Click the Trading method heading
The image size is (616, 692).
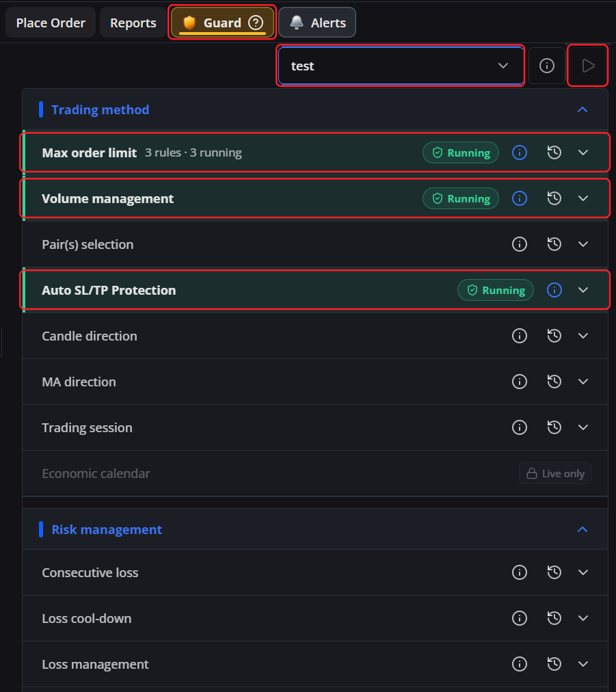tap(101, 109)
